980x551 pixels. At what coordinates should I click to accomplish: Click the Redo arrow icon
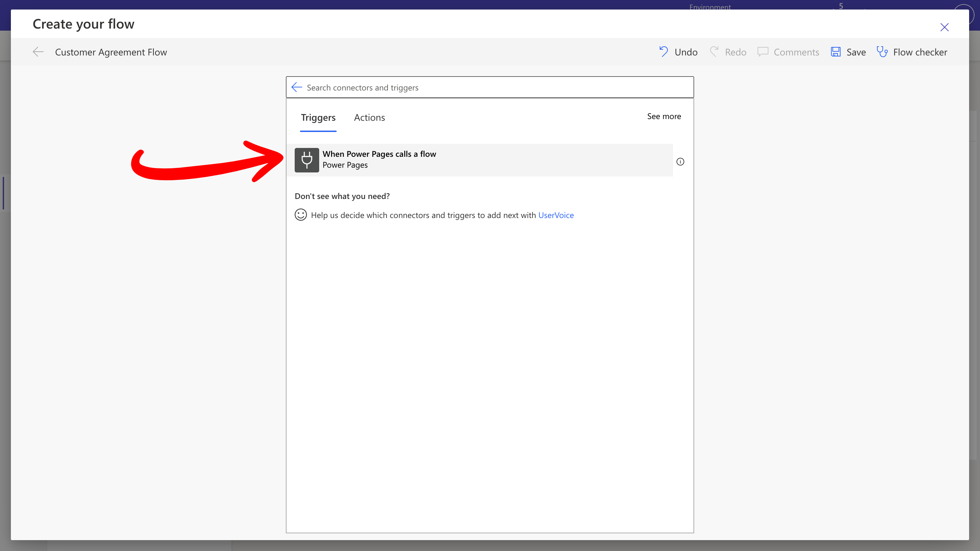pos(714,52)
